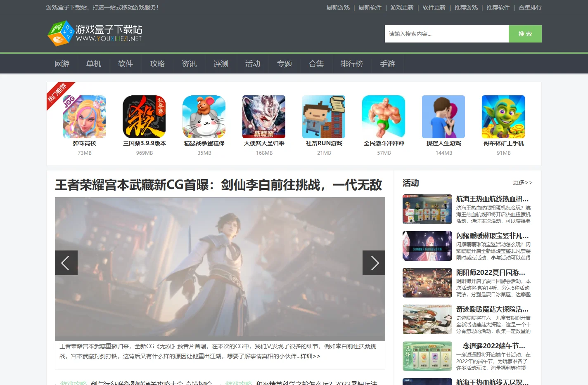Open 闪耀暖暖琳琅宝鉴非凡 article thumbnail
The height and width of the screenshot is (385, 588).
pyautogui.click(x=427, y=246)
